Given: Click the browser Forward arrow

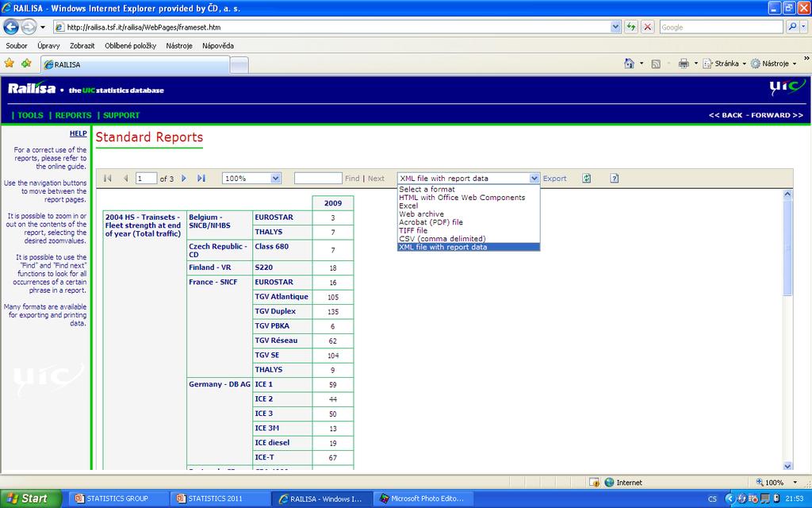Looking at the screenshot, I should pos(29,26).
